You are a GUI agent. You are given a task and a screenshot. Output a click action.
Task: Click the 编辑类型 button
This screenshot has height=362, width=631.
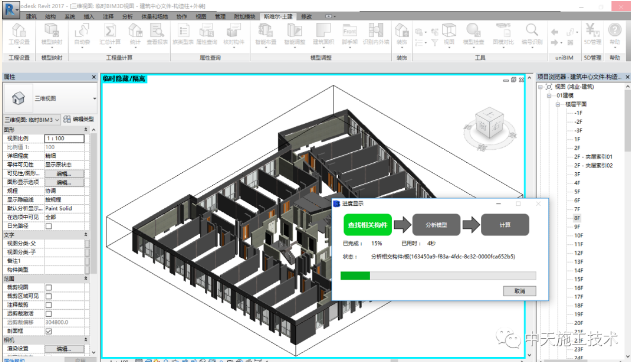(79, 119)
